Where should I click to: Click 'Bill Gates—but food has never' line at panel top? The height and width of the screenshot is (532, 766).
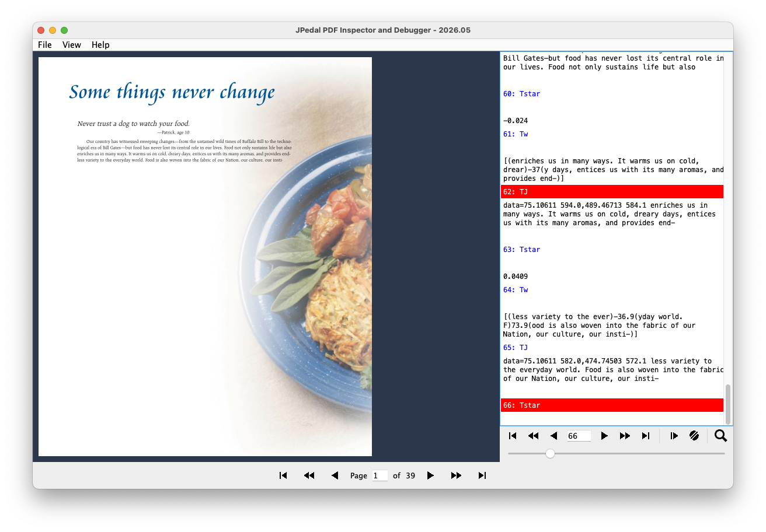point(613,58)
